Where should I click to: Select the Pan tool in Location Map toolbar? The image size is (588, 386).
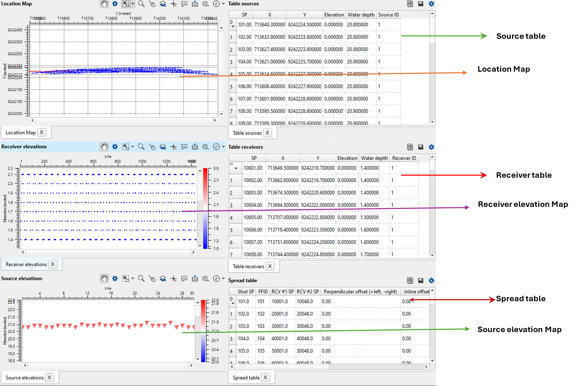[104, 4]
